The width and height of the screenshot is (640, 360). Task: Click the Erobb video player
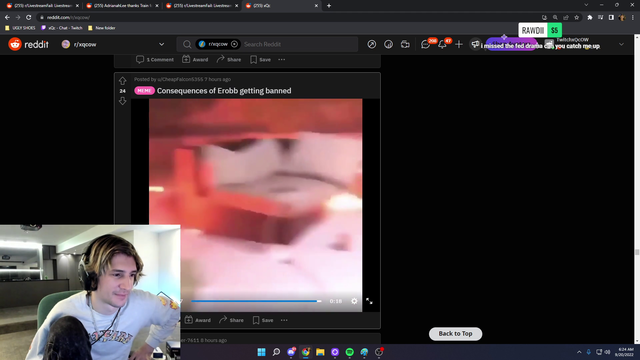coord(256,204)
